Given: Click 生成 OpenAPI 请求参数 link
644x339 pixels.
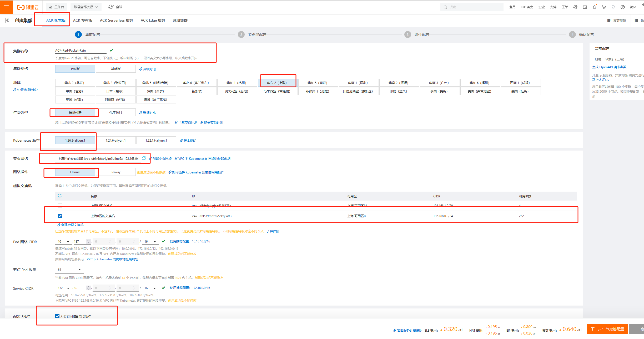Looking at the screenshot, I should click(609, 67).
